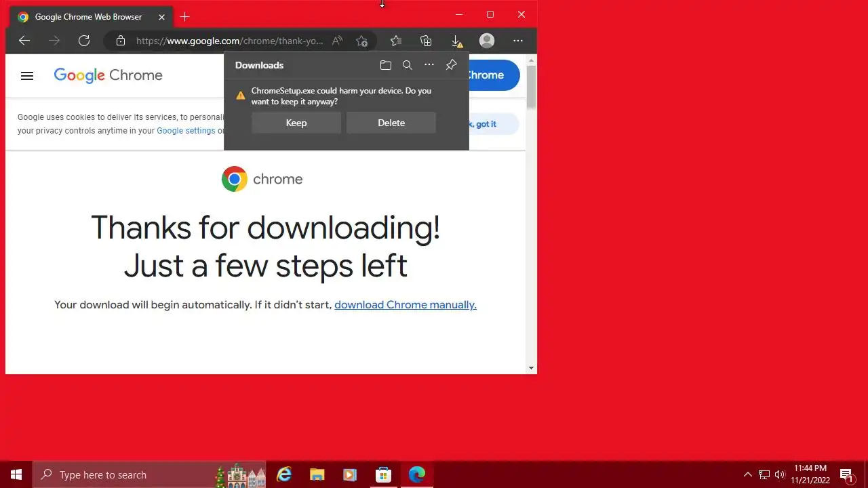Open the Favorites list icon
This screenshot has width=868, height=488.
(x=396, y=41)
